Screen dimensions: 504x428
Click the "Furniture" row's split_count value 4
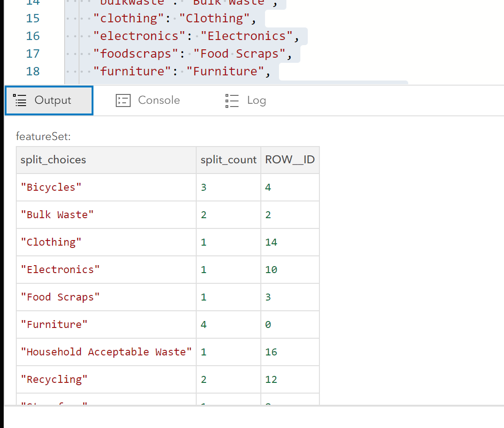(x=204, y=325)
